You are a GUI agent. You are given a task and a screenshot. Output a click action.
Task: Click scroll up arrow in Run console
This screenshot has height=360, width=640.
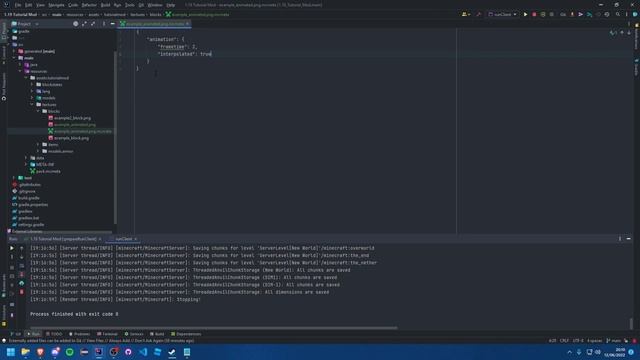click(x=22, y=248)
